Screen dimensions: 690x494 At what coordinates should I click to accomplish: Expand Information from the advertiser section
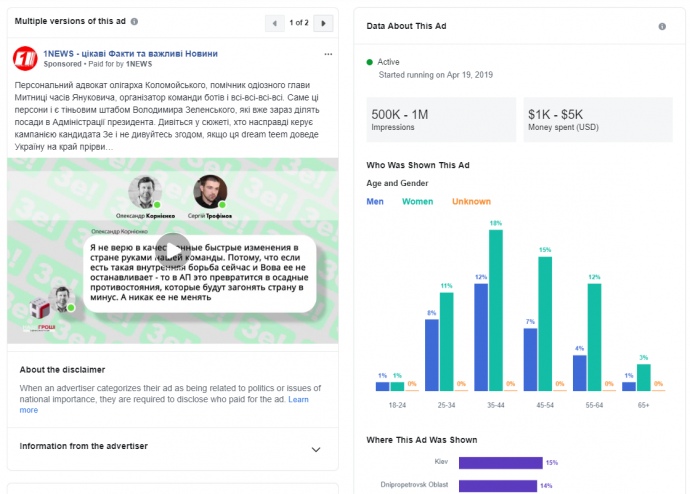[316, 449]
